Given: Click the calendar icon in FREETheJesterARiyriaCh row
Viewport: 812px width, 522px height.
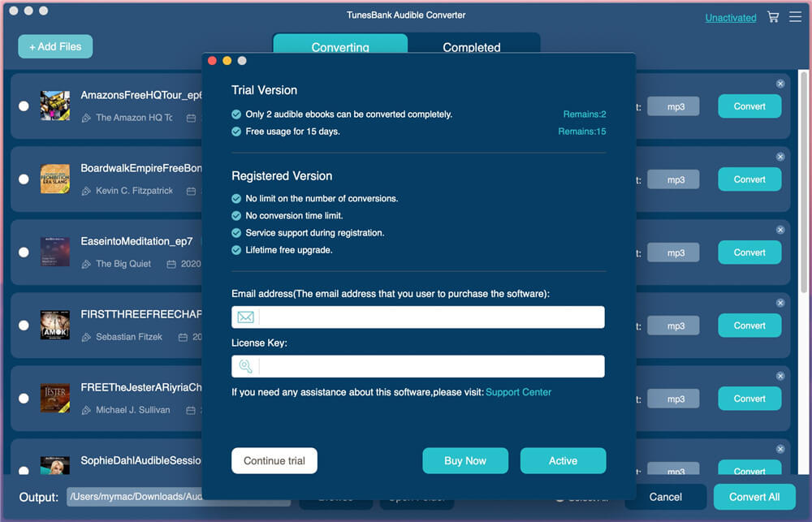Looking at the screenshot, I should 191,410.
